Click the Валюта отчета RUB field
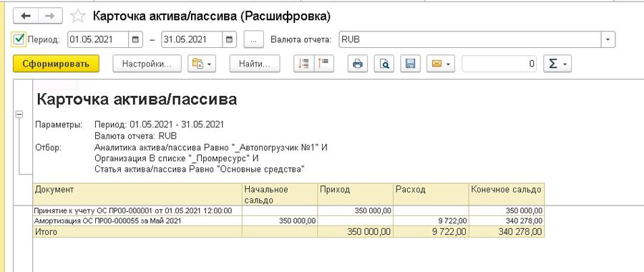The width and height of the screenshot is (644, 272). pos(470,40)
